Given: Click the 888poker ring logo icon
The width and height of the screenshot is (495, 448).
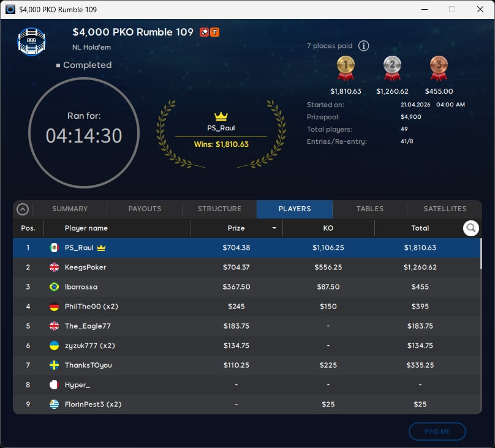Looking at the screenshot, I should [31, 41].
